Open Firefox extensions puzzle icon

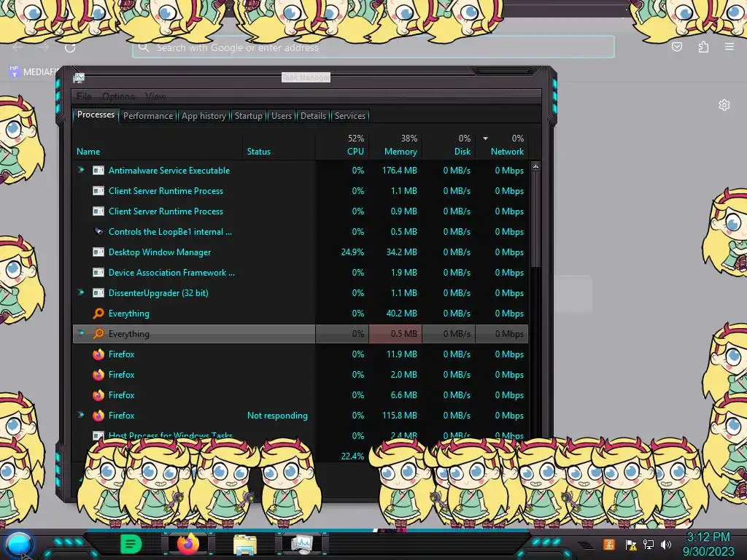point(703,47)
